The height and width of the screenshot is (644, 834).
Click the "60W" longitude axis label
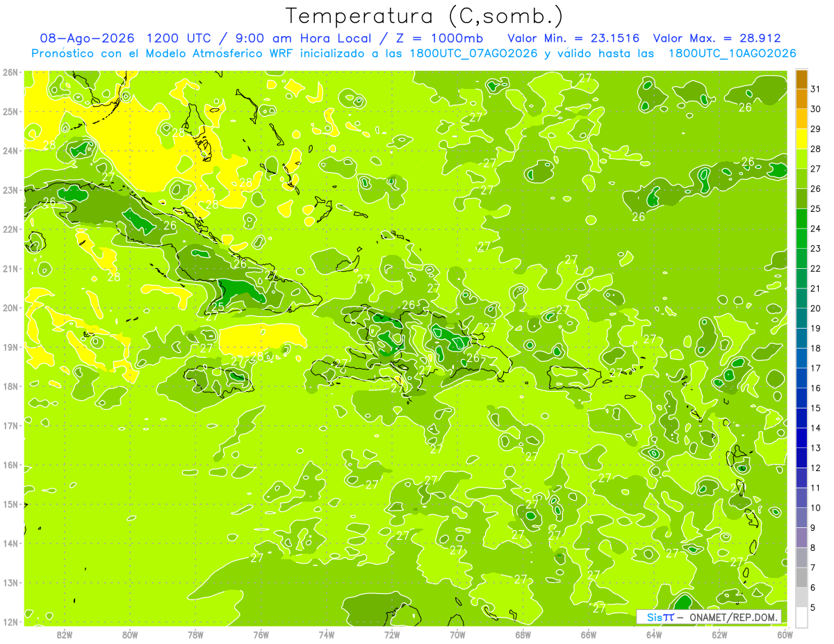tap(785, 634)
